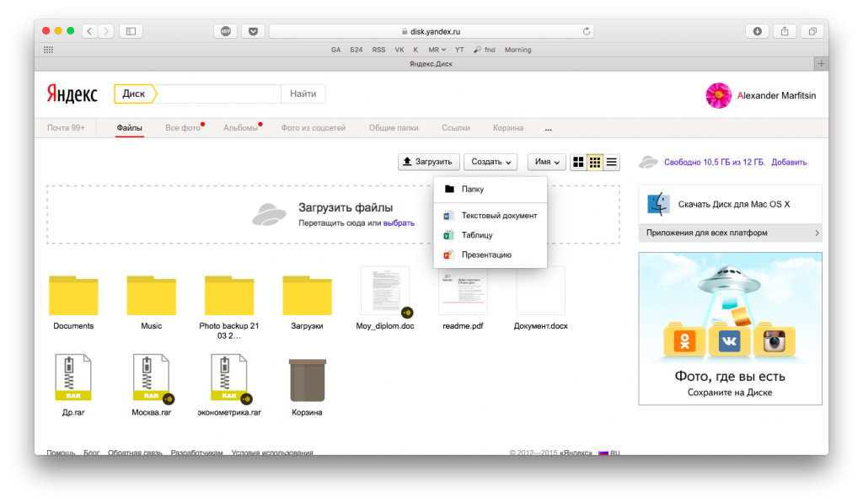This screenshot has width=863, height=504.
Task: Open the Ссылки tab
Action: [x=456, y=127]
